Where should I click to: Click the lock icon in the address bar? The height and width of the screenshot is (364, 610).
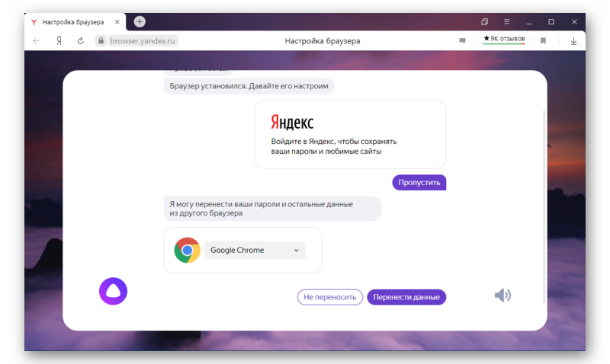click(101, 40)
